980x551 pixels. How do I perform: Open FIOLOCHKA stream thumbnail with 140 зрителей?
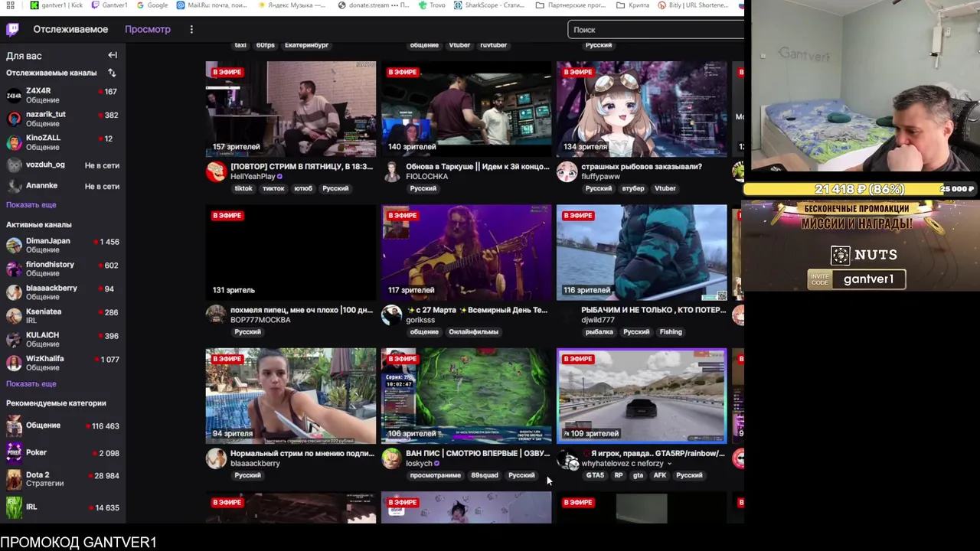tap(466, 109)
